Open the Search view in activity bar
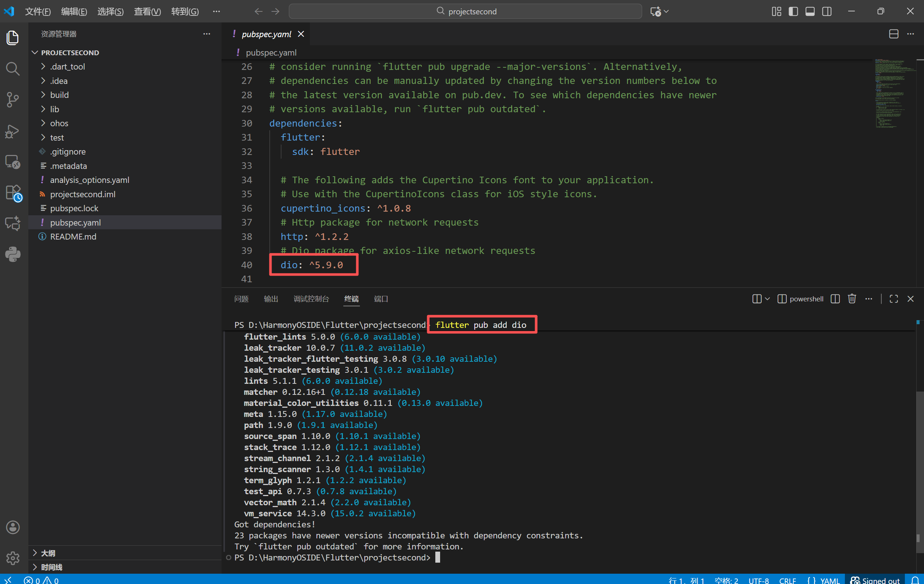Image resolution: width=924 pixels, height=584 pixels. point(13,69)
